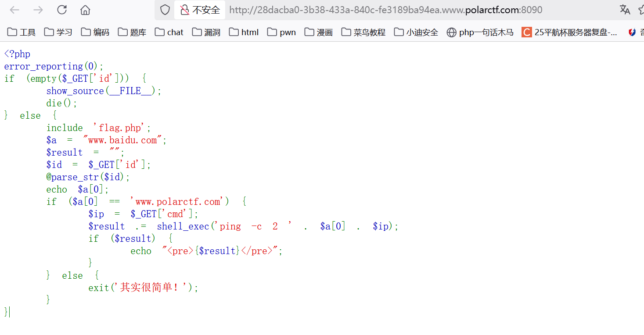Show the 不安全 site security info
Image resolution: width=644 pixels, height=335 pixels.
(x=200, y=10)
